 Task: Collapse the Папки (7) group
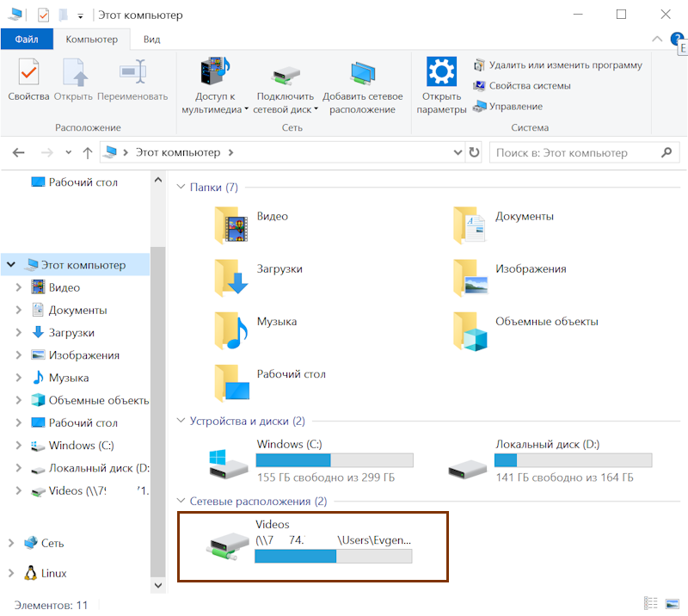tap(181, 188)
